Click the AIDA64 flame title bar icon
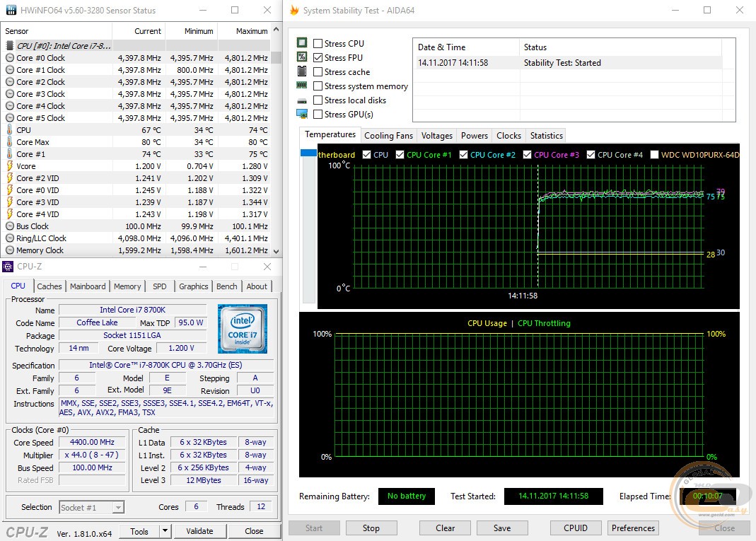 (x=294, y=10)
